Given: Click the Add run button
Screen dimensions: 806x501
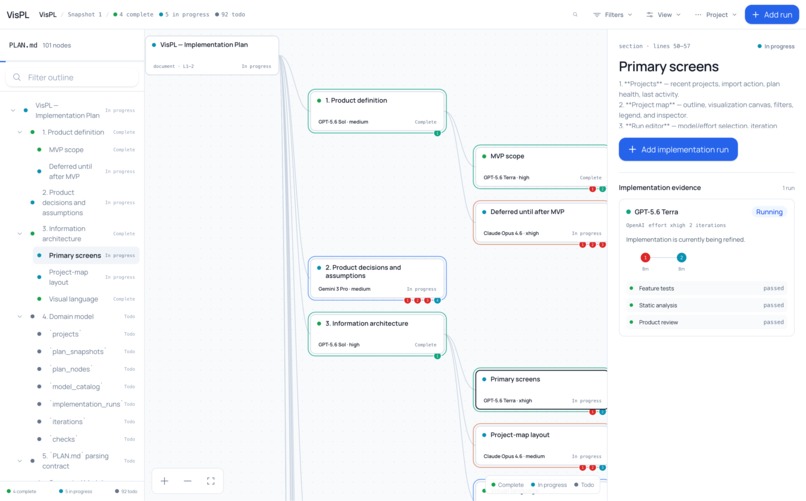Looking at the screenshot, I should click(772, 15).
